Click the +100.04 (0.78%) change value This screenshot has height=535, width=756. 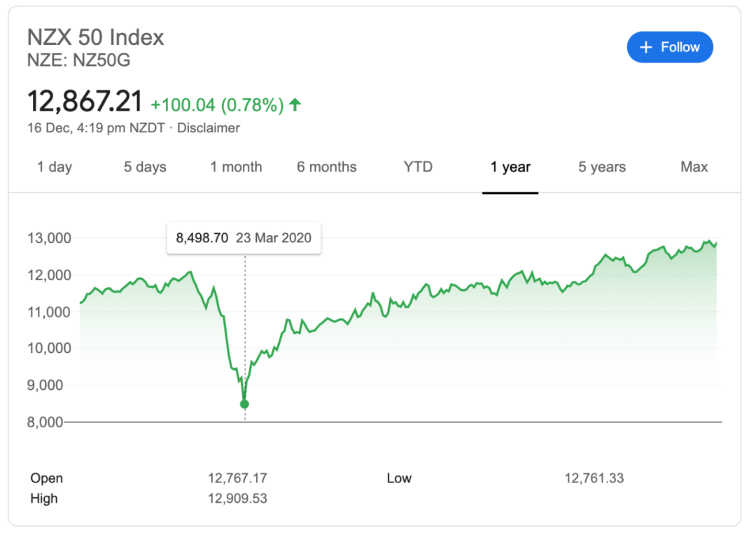(x=218, y=104)
